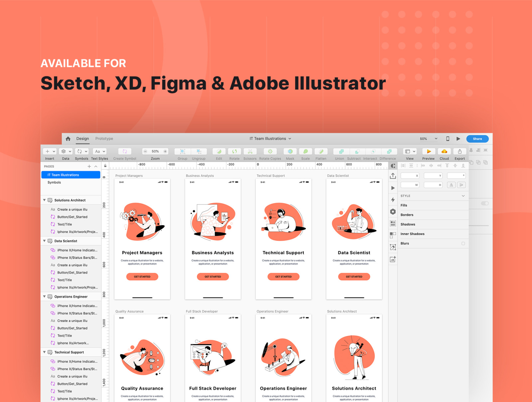The width and height of the screenshot is (532, 402).
Task: Toggle the switch in the background inspector
Action: tap(485, 203)
